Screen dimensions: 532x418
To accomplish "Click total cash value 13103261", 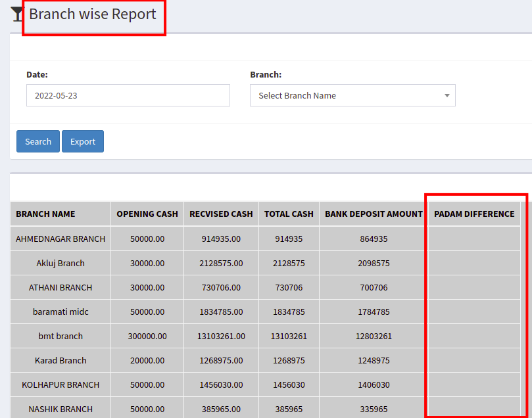I will click(289, 336).
